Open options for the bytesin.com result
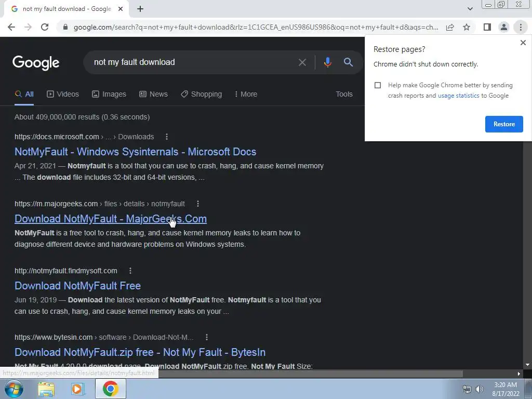The height and width of the screenshot is (399, 532). pyautogui.click(x=207, y=337)
